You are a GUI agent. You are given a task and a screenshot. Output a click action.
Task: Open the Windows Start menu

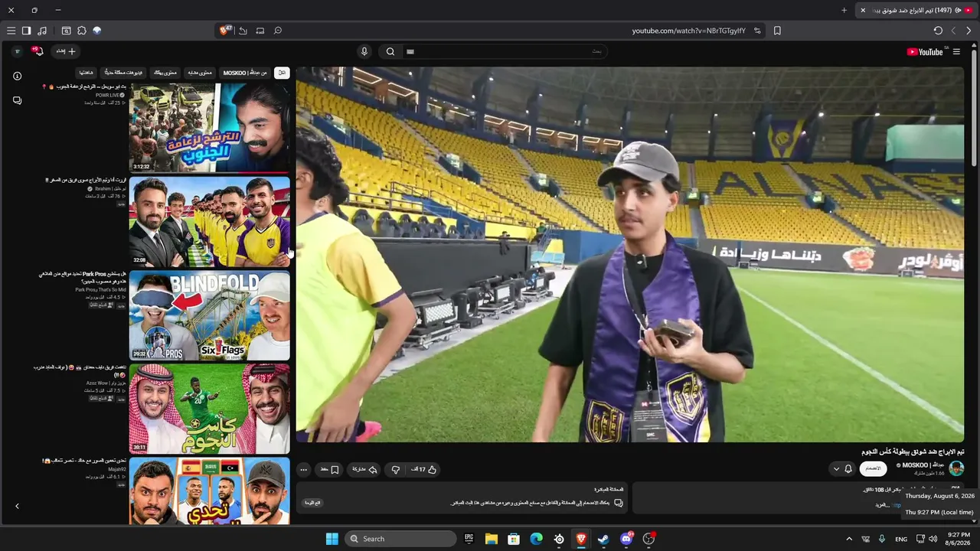pos(332,539)
